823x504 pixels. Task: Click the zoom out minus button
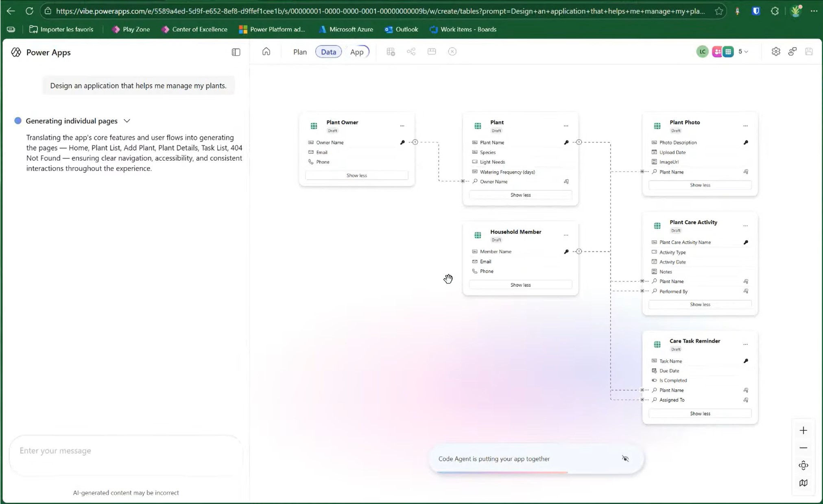coord(803,448)
